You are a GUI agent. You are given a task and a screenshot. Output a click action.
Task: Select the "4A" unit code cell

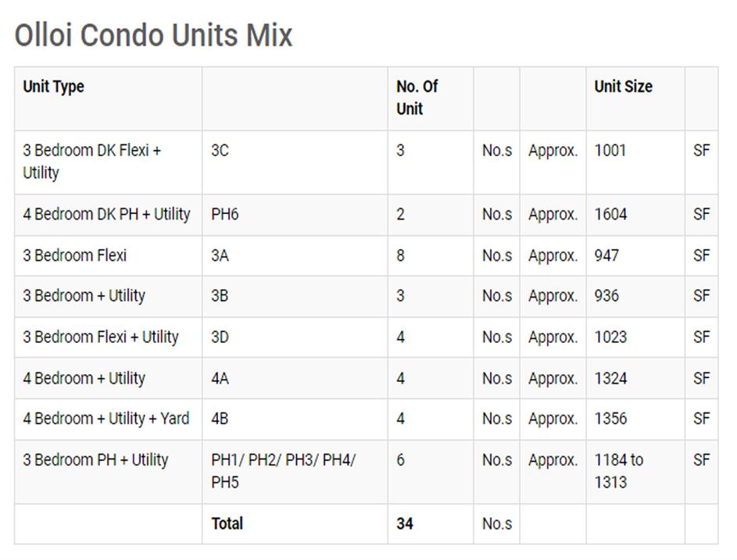[220, 379]
